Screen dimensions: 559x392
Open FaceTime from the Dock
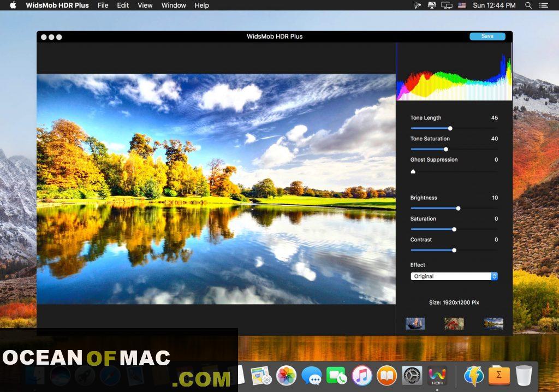tap(336, 376)
